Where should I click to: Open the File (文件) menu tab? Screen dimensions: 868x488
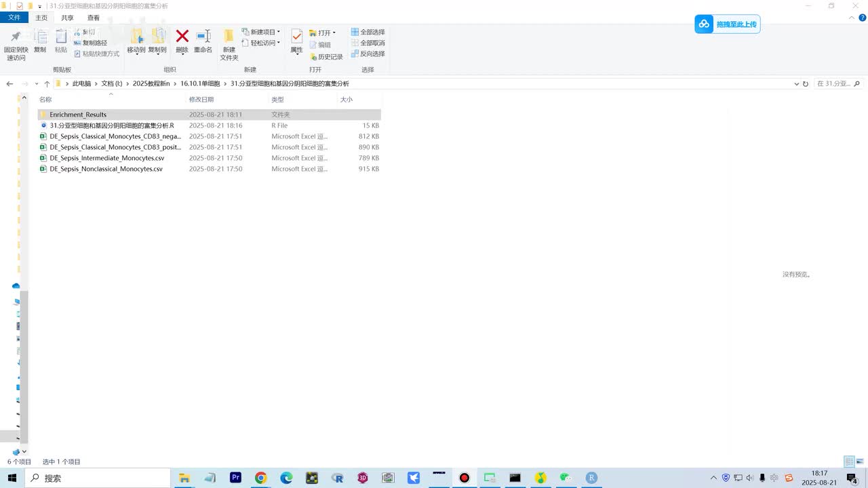pos(14,18)
